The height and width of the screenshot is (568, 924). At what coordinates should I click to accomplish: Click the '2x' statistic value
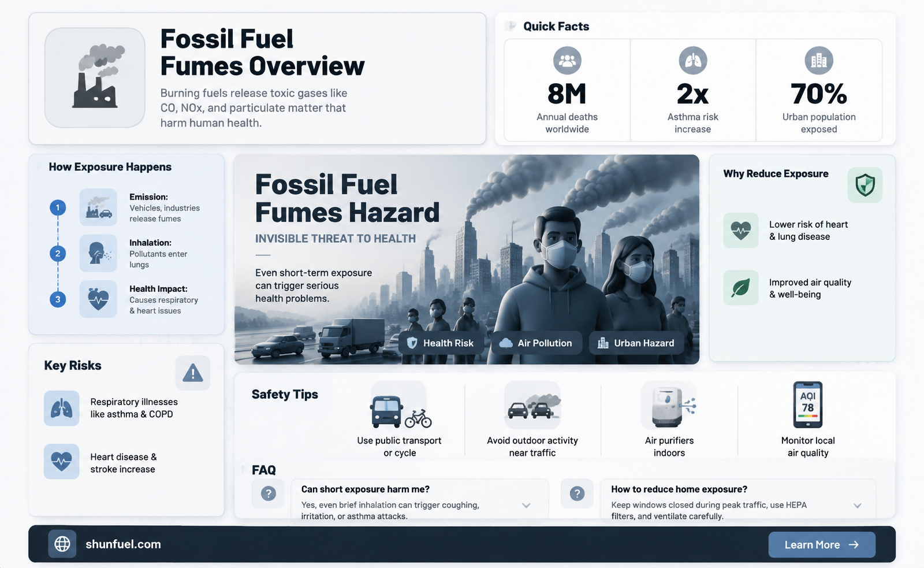click(693, 94)
